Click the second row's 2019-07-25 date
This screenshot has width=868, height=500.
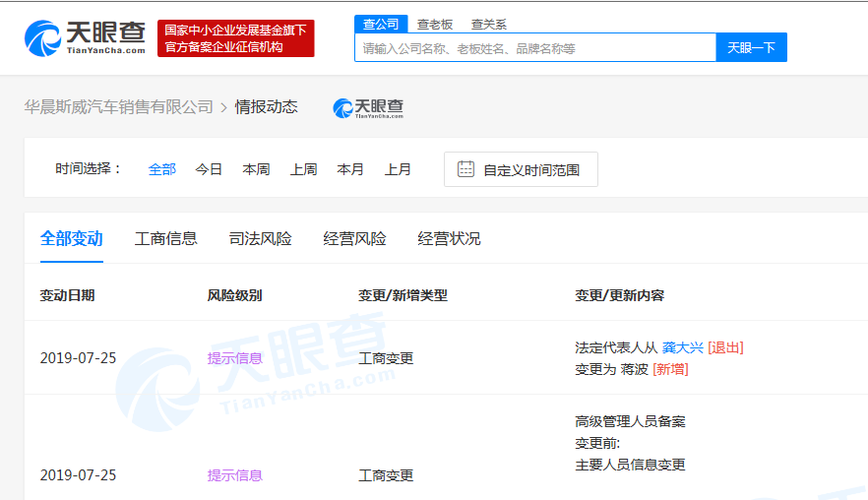(78, 475)
